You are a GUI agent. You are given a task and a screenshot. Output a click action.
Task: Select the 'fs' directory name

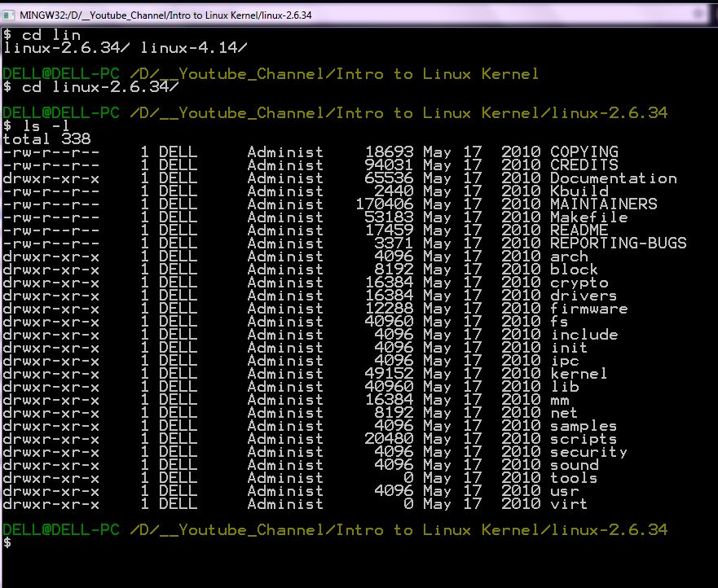pos(560,321)
